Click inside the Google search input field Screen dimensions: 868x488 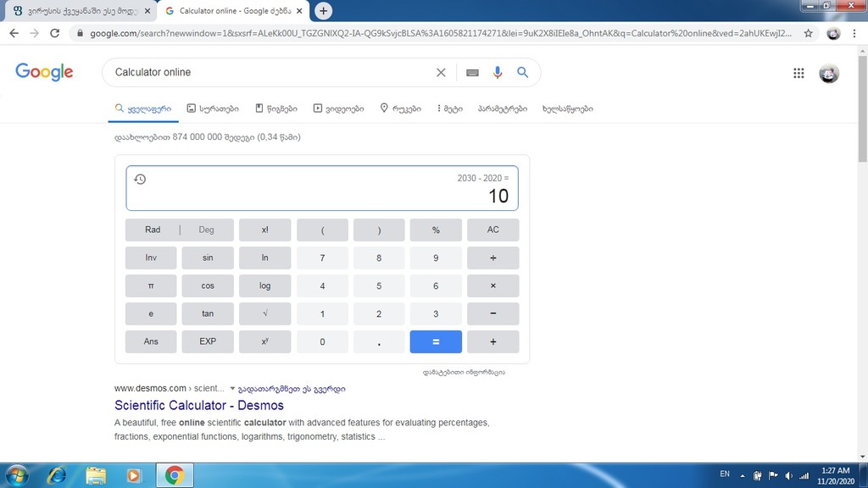[254, 73]
